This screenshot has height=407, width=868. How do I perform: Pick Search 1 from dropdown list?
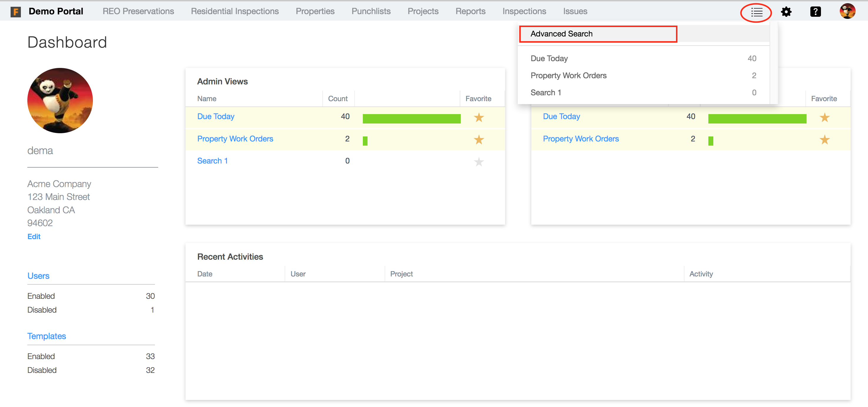click(x=545, y=93)
